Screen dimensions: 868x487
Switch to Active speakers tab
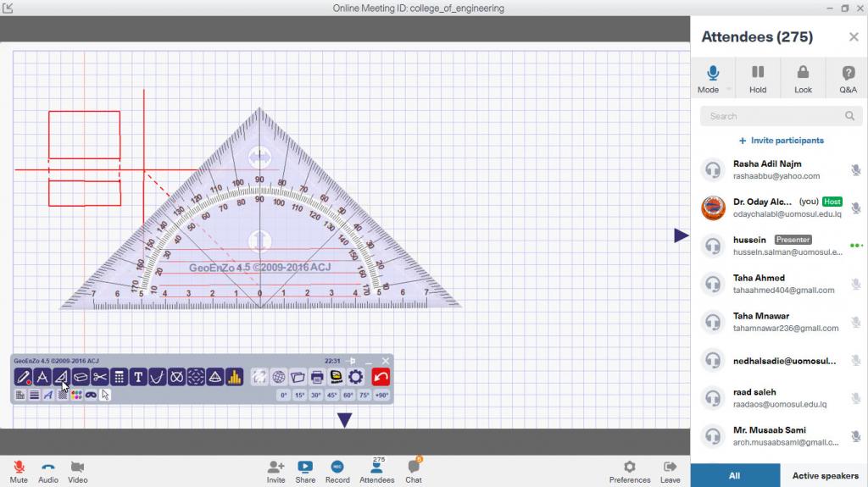824,475
